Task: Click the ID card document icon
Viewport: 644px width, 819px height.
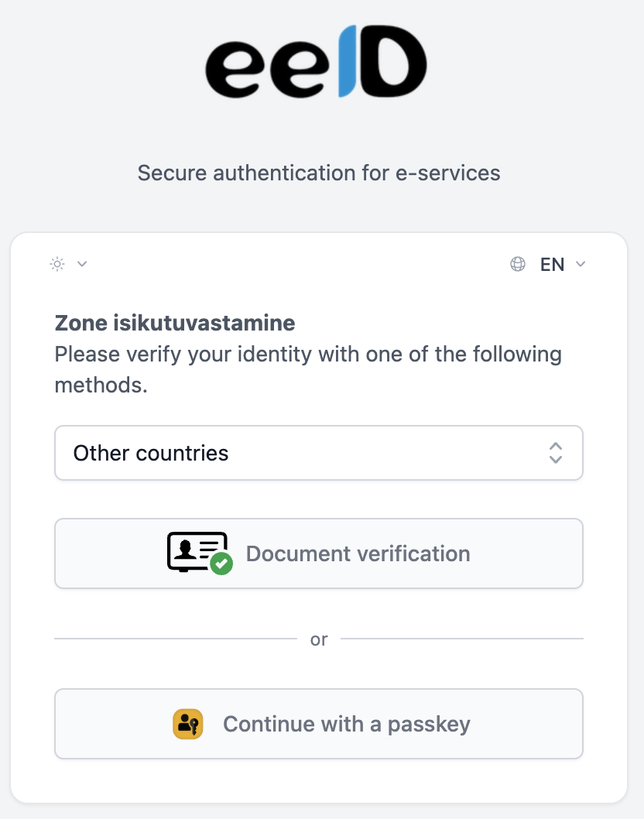Action: click(197, 551)
